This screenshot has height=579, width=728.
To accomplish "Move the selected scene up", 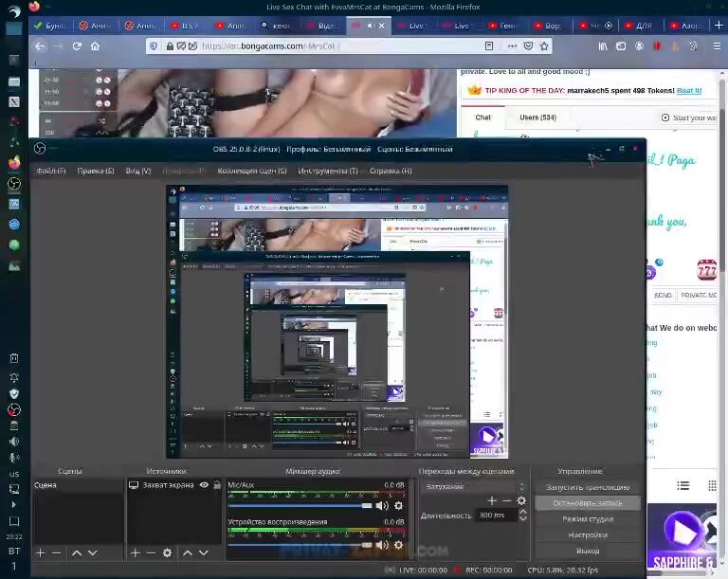I will point(76,552).
